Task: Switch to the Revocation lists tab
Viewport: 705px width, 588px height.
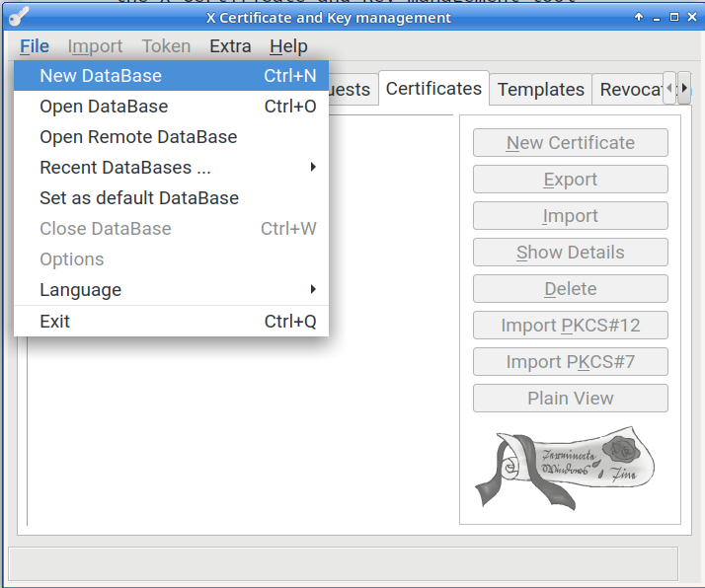Action: click(x=630, y=90)
